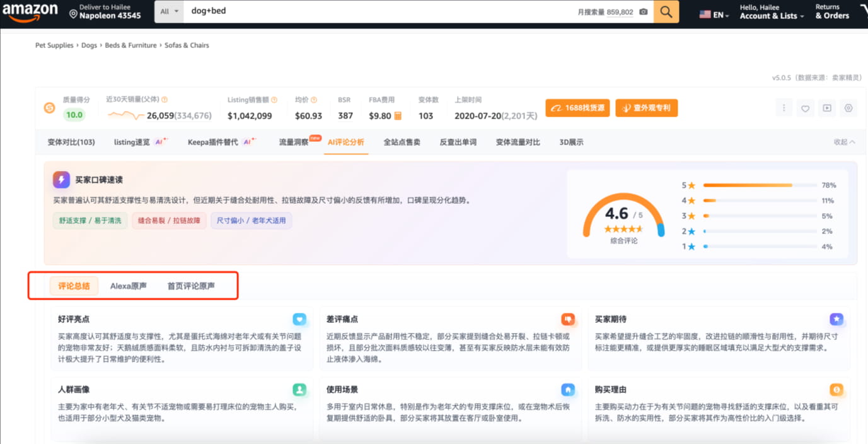Go to Returns & Orders

coord(832,11)
